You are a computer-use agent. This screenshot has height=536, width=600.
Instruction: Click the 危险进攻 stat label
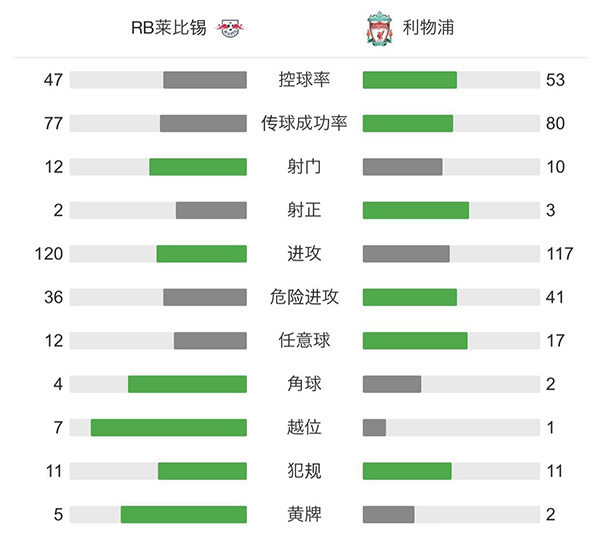[x=304, y=297]
